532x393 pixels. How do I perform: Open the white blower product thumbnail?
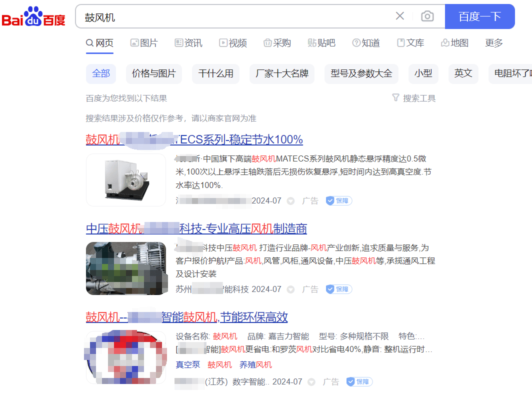126,180
